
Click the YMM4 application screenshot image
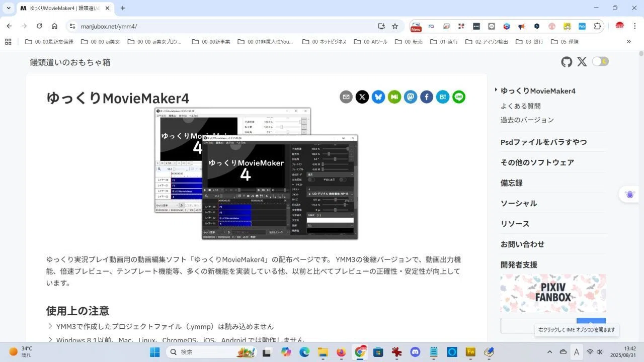(257, 173)
